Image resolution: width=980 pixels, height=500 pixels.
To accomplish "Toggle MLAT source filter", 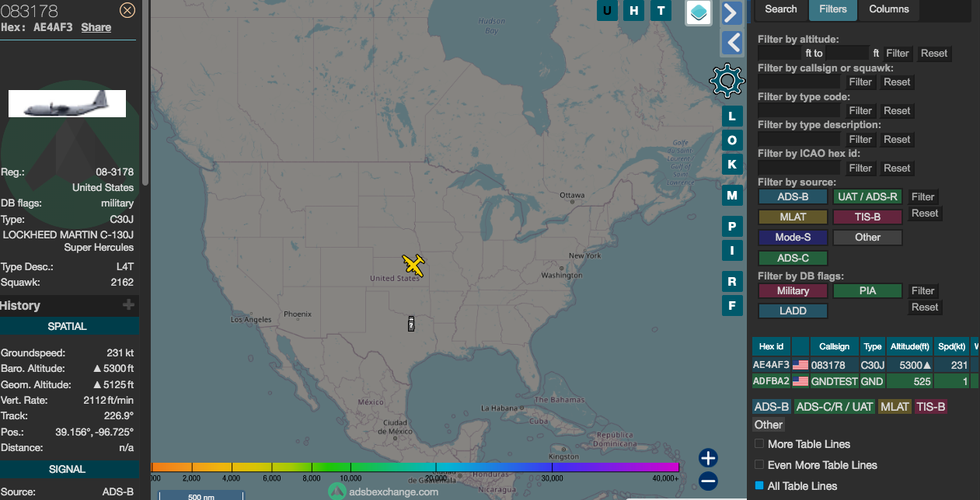I will pos(793,217).
